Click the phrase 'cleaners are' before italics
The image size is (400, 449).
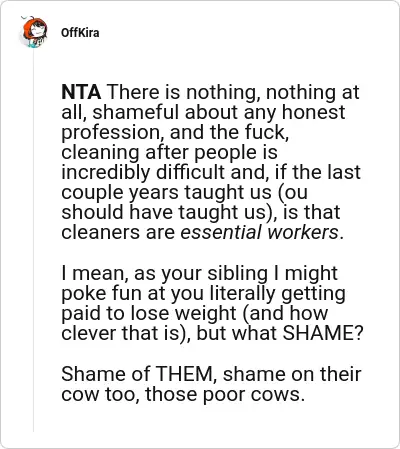(x=118, y=232)
